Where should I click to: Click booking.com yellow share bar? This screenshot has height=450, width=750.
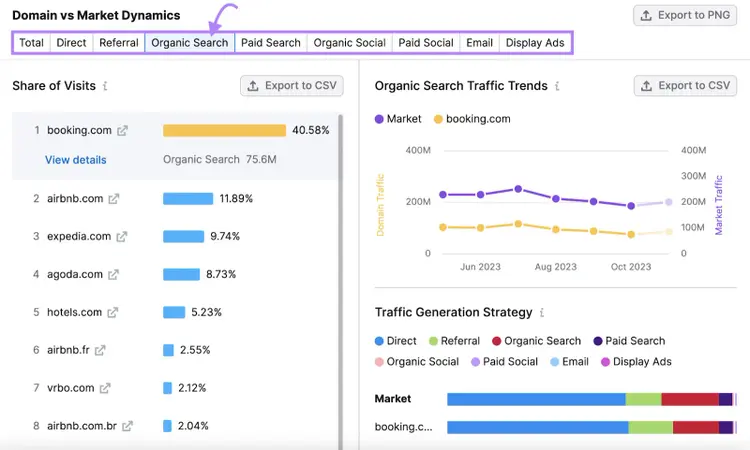click(224, 131)
